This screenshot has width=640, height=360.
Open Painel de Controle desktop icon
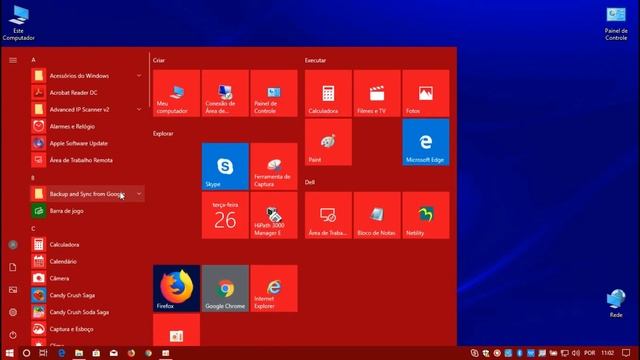(x=616, y=24)
